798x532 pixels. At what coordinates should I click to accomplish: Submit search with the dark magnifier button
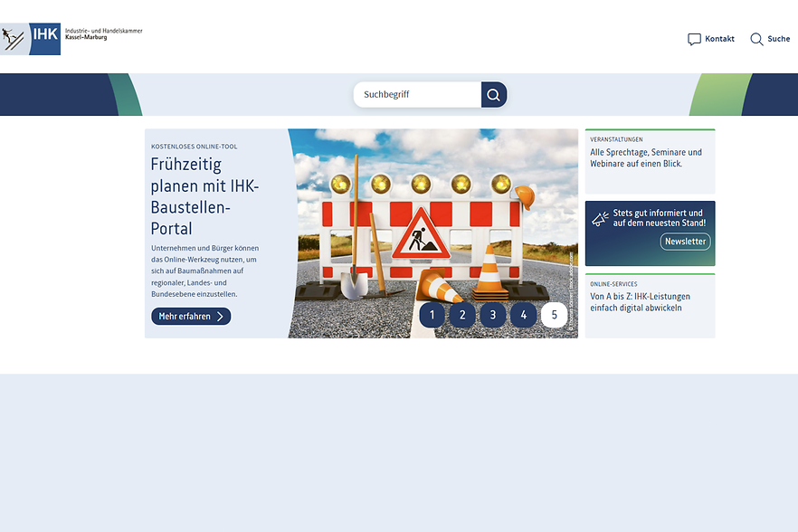coord(493,95)
